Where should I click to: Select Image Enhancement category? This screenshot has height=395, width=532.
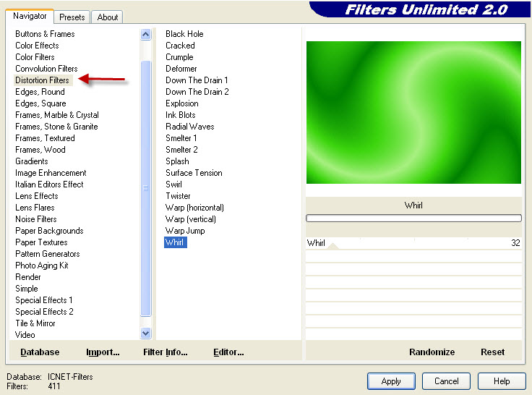click(51, 173)
